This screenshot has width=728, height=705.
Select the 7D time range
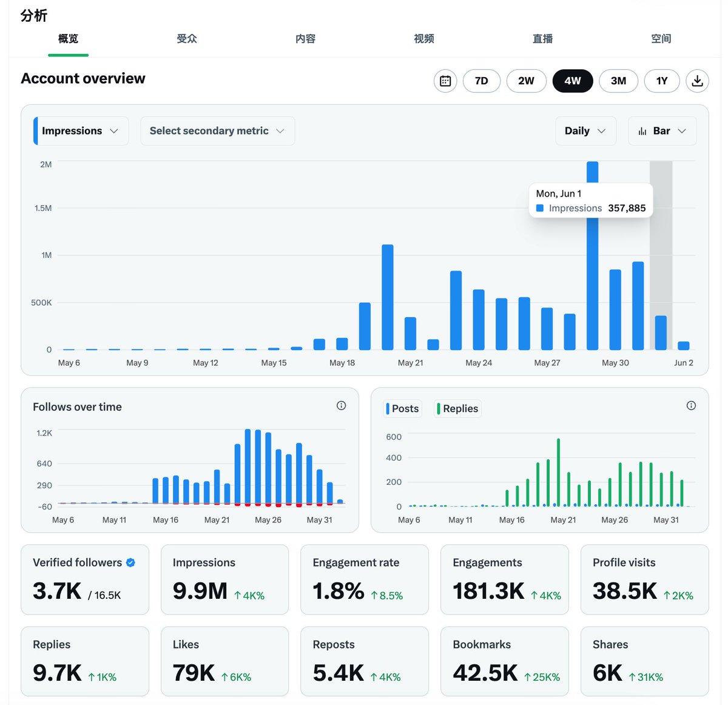[482, 81]
